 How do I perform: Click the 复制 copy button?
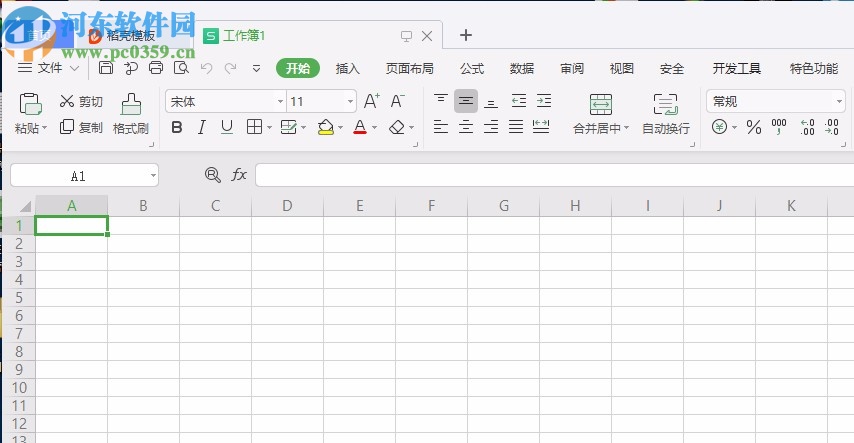pos(81,127)
